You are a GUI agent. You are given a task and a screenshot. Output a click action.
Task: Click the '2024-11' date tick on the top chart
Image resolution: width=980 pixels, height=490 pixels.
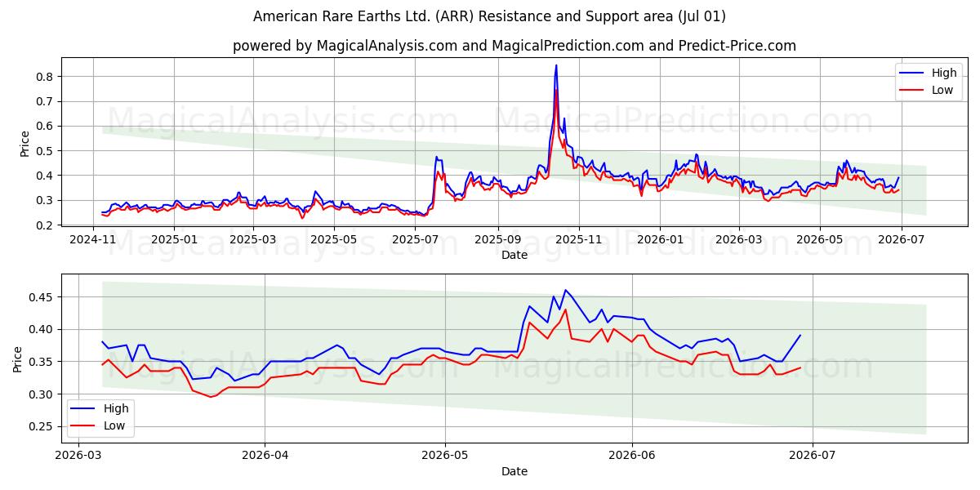[93, 239]
